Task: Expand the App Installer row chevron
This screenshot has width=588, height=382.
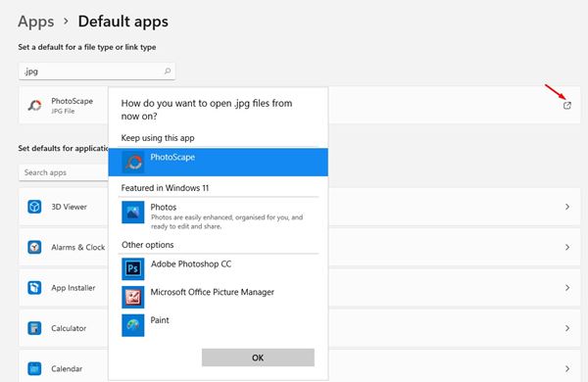Action: click(567, 288)
